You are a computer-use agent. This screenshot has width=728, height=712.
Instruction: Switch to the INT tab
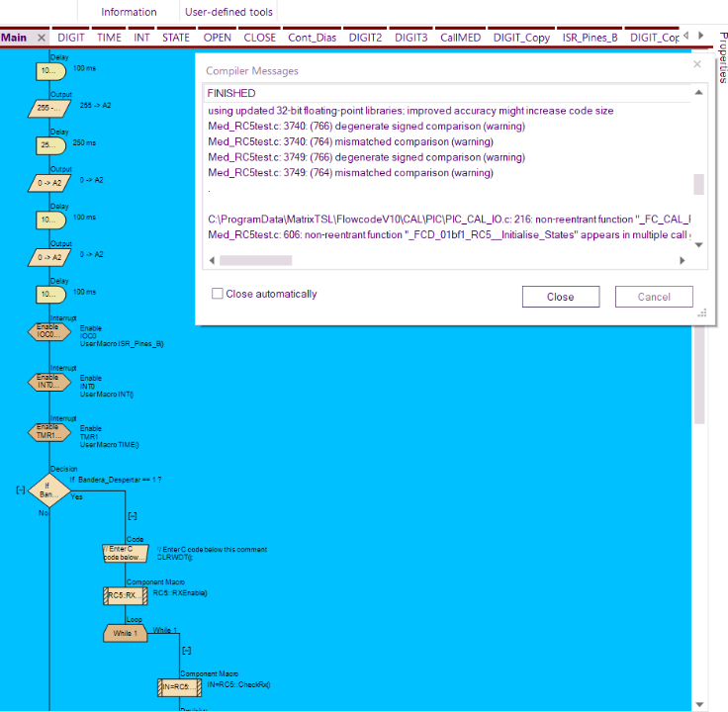(141, 38)
